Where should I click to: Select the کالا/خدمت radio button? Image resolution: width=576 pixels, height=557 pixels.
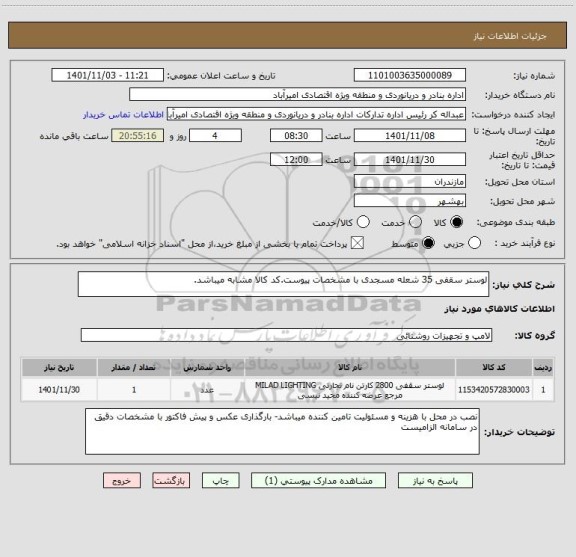(363, 222)
